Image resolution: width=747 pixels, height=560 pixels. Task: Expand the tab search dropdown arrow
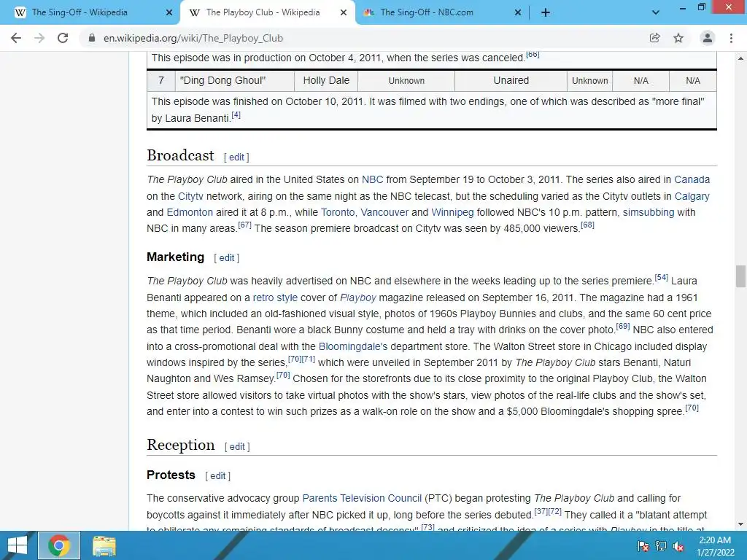(656, 13)
